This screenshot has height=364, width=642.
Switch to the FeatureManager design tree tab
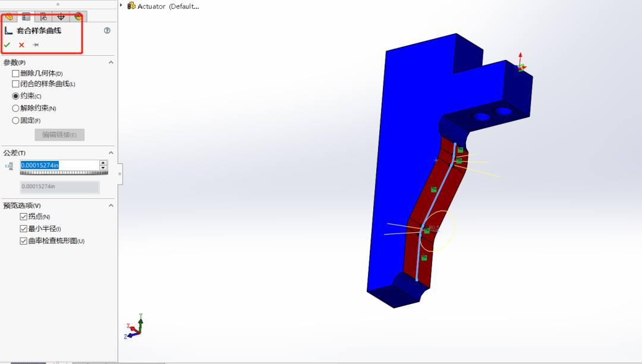[x=9, y=17]
